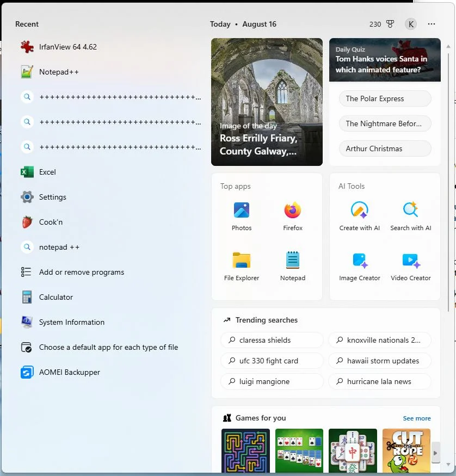Click the right-side vertical scrollbar thumb
This screenshot has height=476, width=456.
point(448,182)
